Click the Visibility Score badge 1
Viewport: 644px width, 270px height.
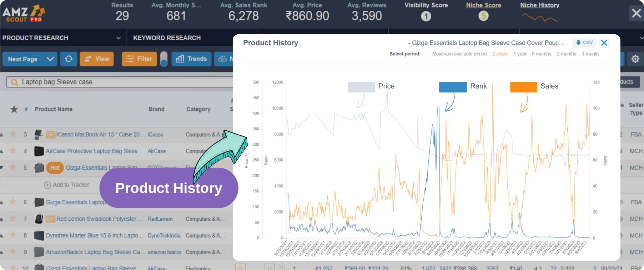pyautogui.click(x=426, y=16)
